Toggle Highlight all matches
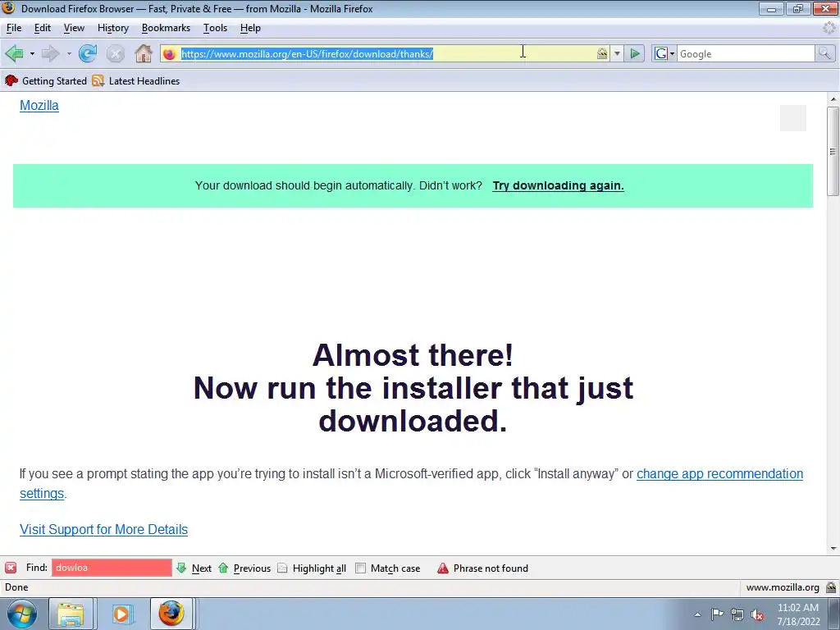Image resolution: width=840 pixels, height=630 pixels. tap(312, 568)
